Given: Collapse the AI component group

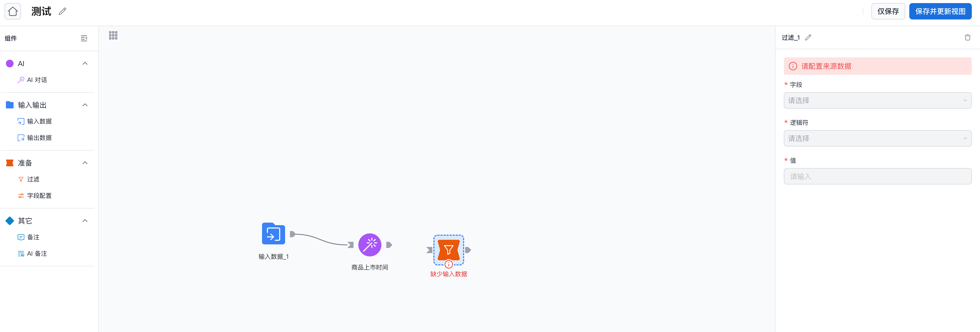Looking at the screenshot, I should pyautogui.click(x=85, y=64).
